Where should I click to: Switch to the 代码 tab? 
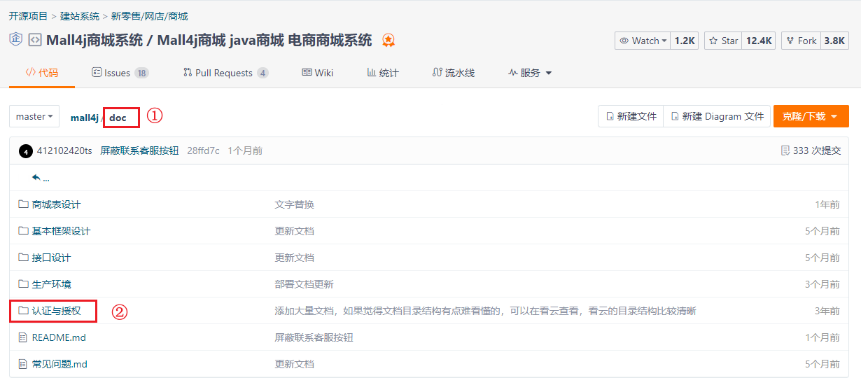tap(42, 72)
